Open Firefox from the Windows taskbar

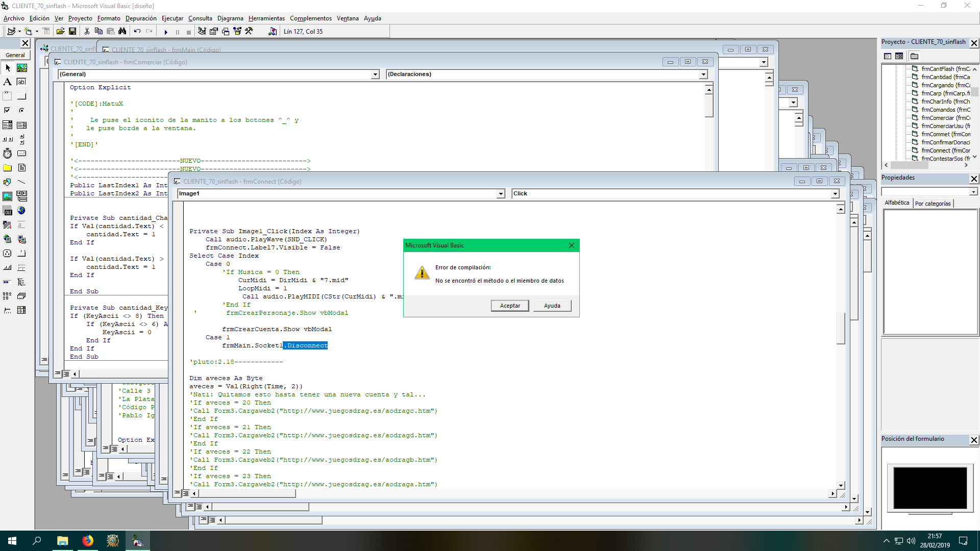click(x=88, y=541)
